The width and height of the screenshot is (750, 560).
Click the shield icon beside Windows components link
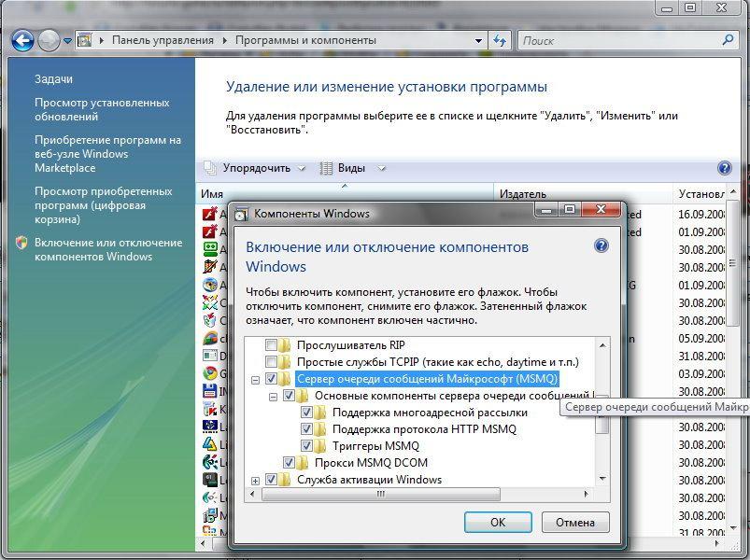[21, 243]
